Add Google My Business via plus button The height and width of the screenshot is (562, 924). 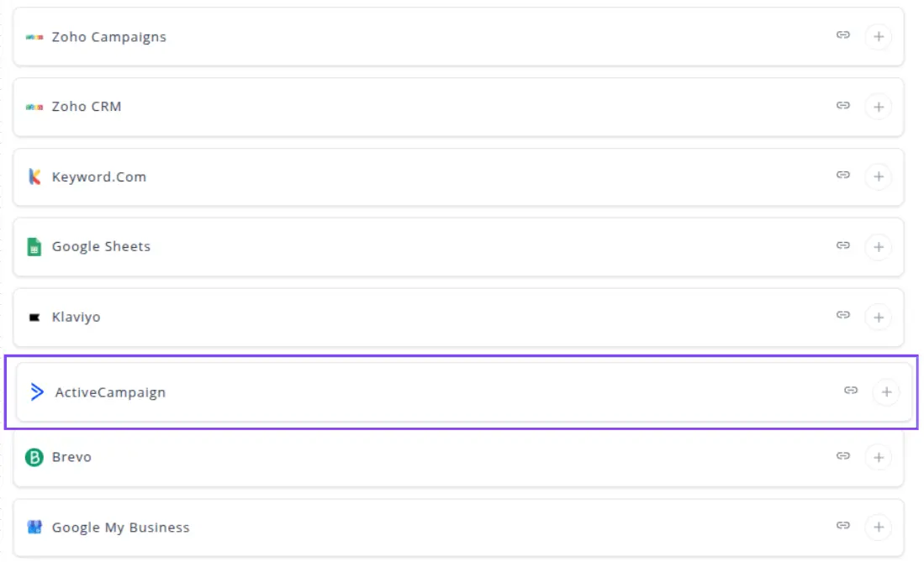pyautogui.click(x=878, y=528)
